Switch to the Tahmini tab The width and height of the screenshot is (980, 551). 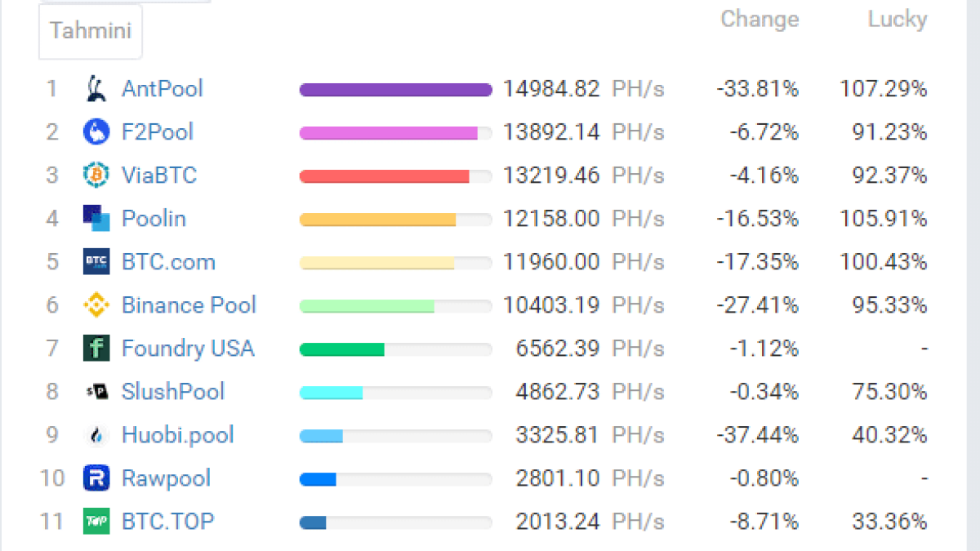point(91,31)
